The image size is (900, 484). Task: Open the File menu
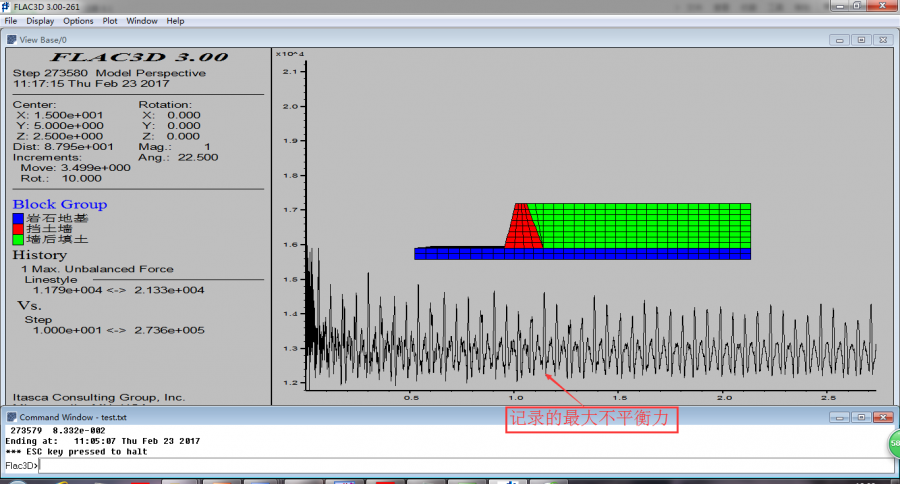coord(10,21)
